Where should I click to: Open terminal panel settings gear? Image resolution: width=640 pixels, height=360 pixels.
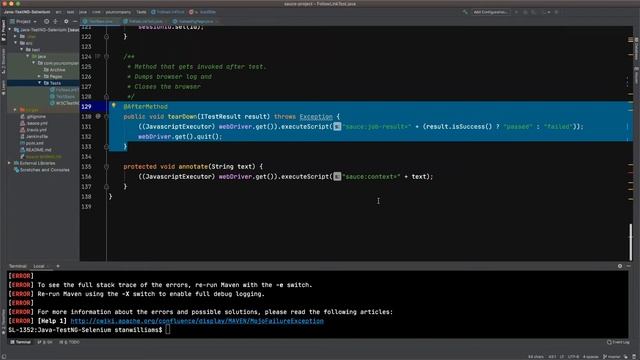[x=620, y=266]
